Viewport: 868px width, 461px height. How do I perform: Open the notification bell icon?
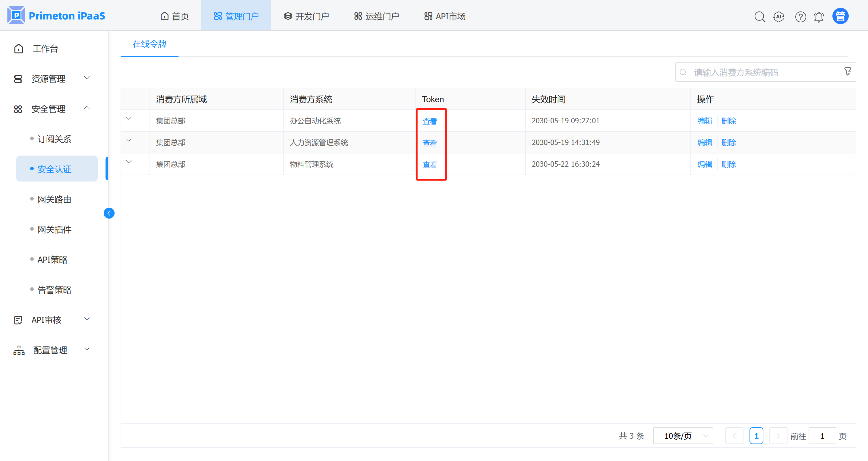click(x=819, y=17)
